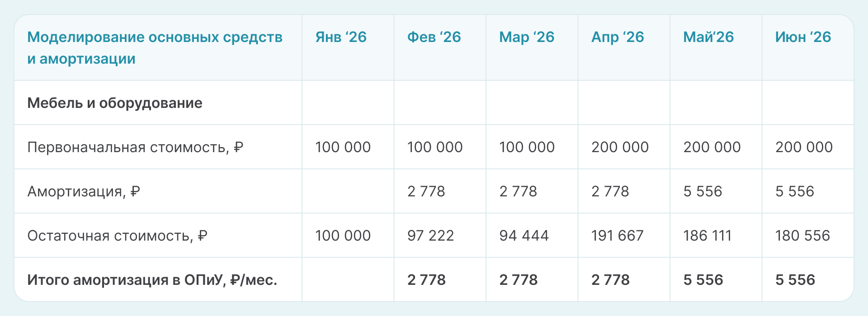Click the Июн '26 column header

(x=803, y=37)
